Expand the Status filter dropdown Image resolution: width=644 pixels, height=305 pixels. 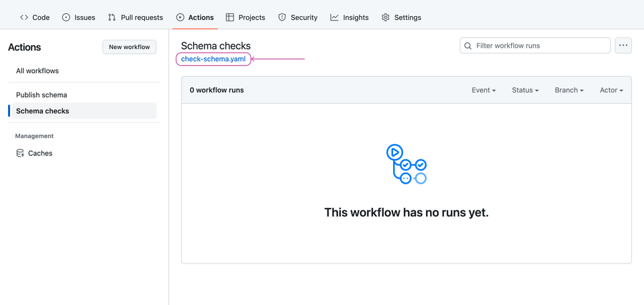[525, 90]
